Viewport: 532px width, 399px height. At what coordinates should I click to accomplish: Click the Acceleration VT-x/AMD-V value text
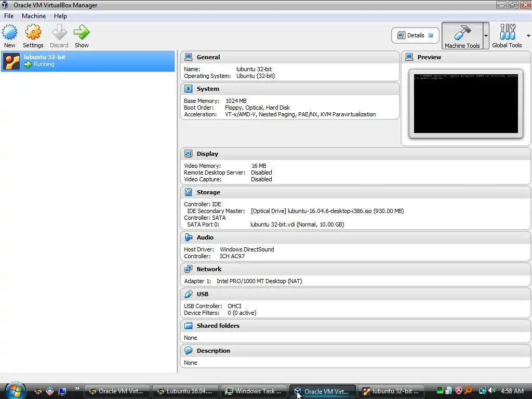click(300, 115)
